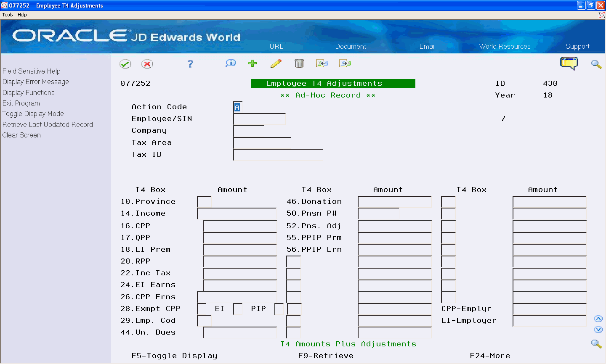Click the 14.Income amount field
Viewport: 606px width, 364px height.
tap(237, 214)
